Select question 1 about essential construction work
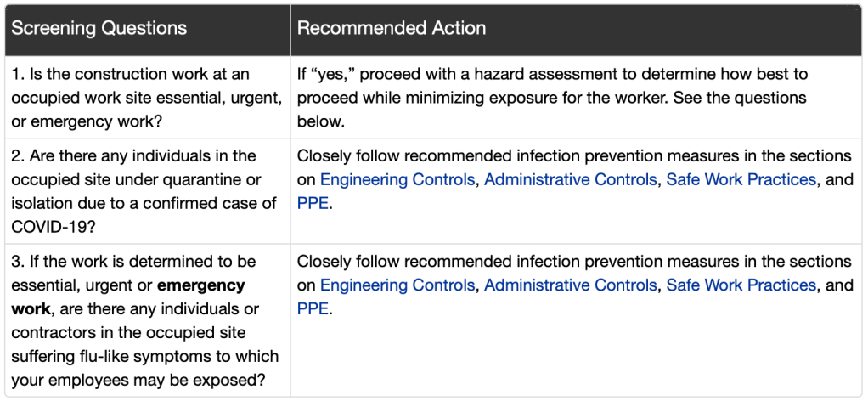The width and height of the screenshot is (868, 401). coord(144,99)
